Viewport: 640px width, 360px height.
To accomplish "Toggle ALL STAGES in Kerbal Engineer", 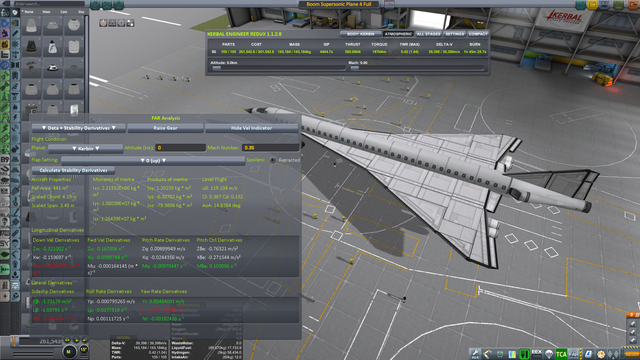I will 428,34.
